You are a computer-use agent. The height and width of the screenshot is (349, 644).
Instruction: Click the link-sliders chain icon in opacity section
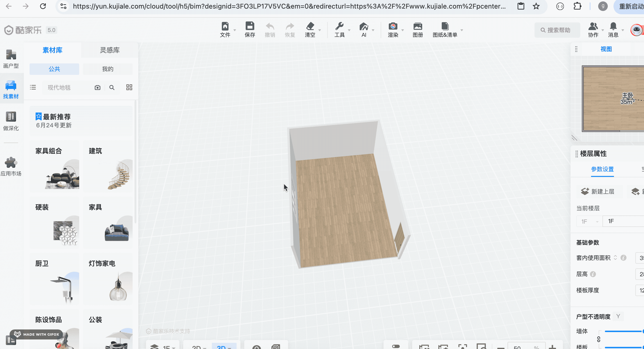pyautogui.click(x=598, y=339)
